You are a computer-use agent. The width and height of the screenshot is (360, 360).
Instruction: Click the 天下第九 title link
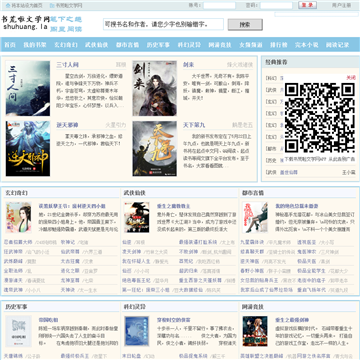[194, 125]
